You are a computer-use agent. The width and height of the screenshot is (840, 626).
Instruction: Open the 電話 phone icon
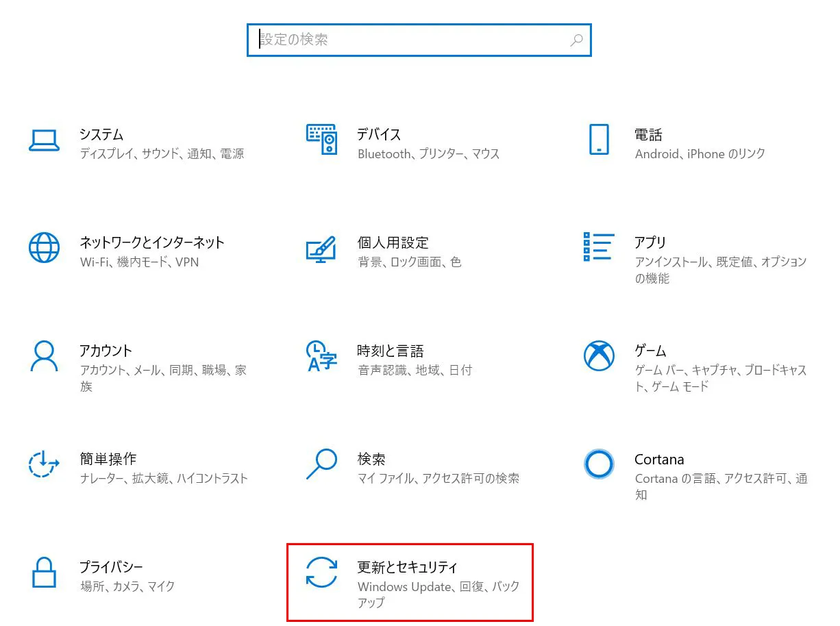tap(599, 140)
